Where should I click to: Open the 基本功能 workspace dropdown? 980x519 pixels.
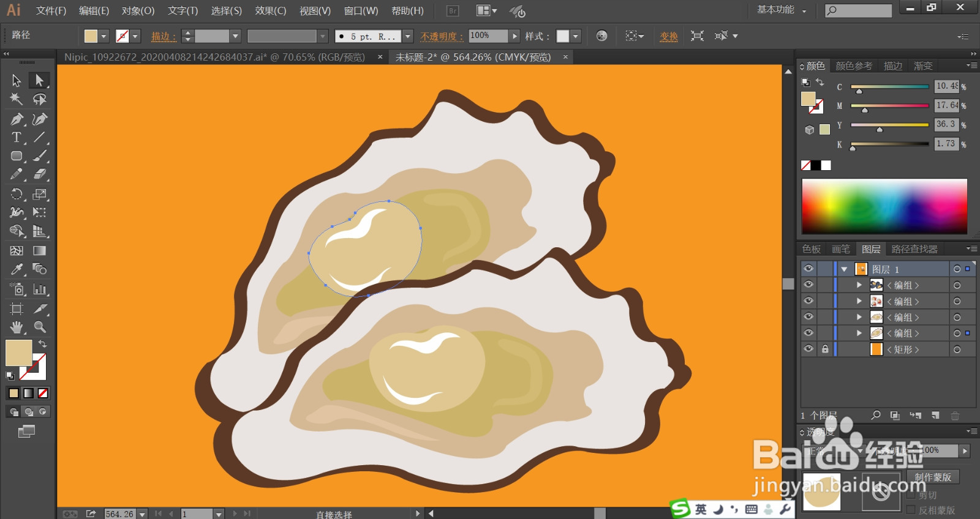(x=782, y=10)
